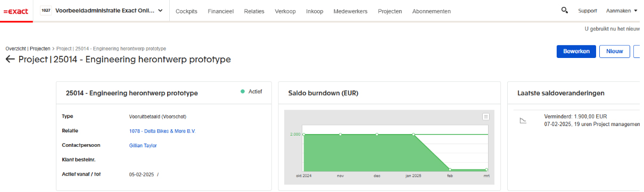Open the search magnifier icon
Screen dimensions: 644x192
(565, 10)
